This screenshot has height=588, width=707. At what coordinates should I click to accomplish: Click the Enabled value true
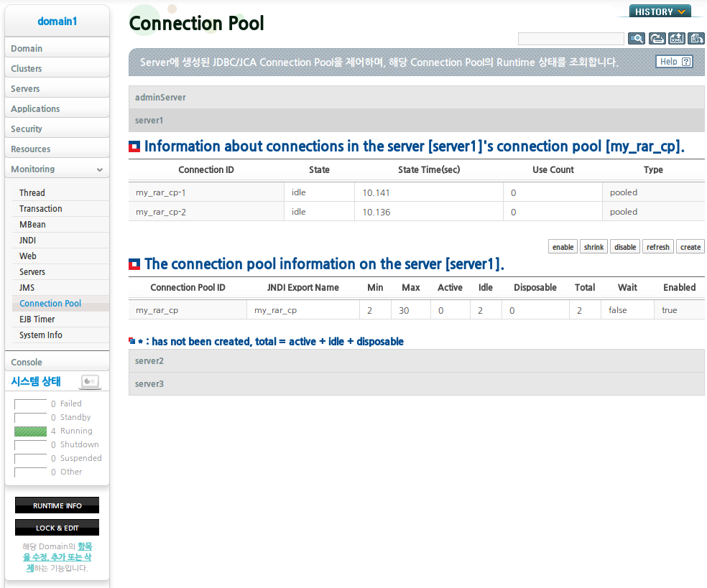point(669,310)
